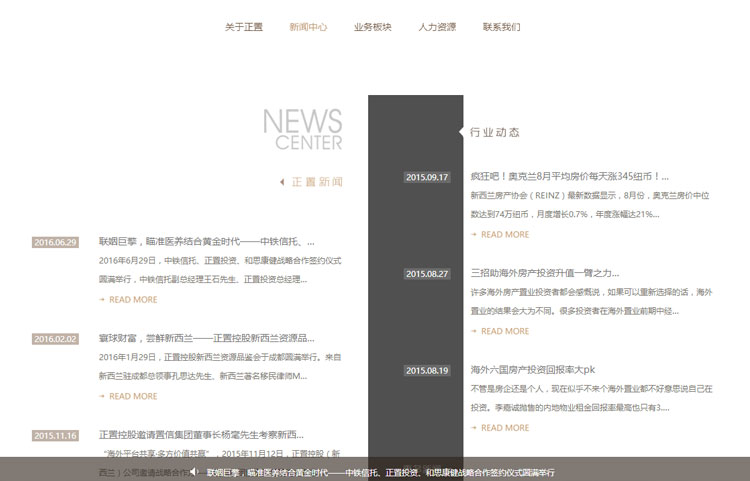The height and width of the screenshot is (481, 750).
Task: Click the arrow icon before 2016.06.29 READ MORE
Action: [x=102, y=300]
